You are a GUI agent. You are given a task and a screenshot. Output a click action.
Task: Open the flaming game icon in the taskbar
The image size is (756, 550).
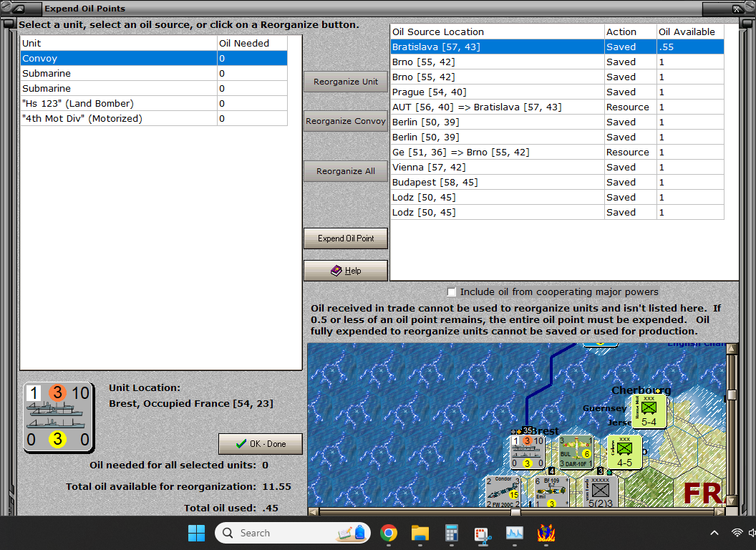(546, 533)
